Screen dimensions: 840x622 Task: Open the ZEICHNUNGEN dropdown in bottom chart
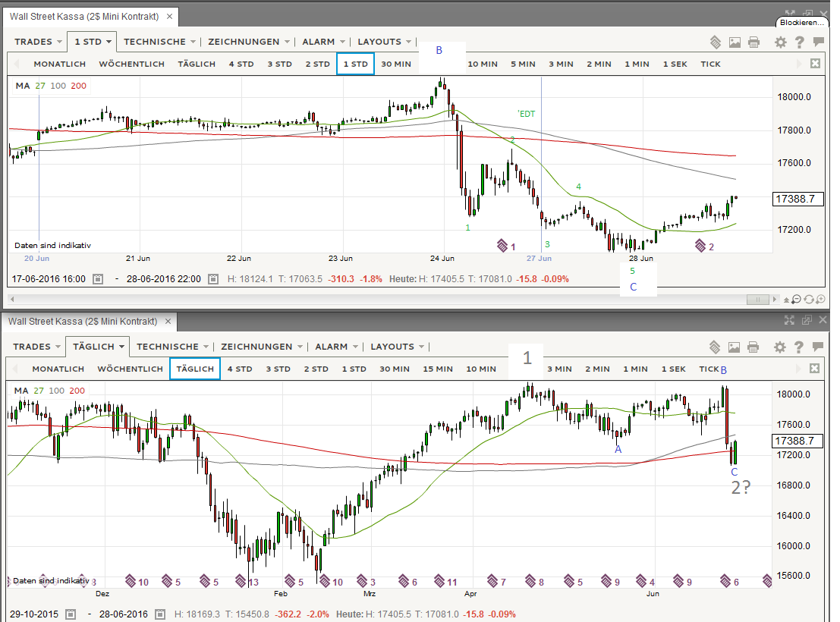point(263,347)
